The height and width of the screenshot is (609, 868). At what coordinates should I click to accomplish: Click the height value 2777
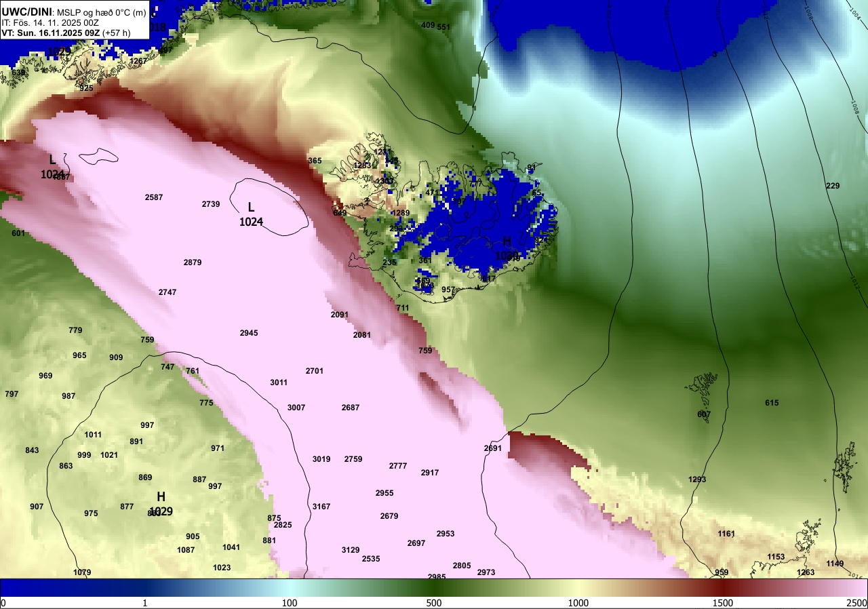[398, 466]
